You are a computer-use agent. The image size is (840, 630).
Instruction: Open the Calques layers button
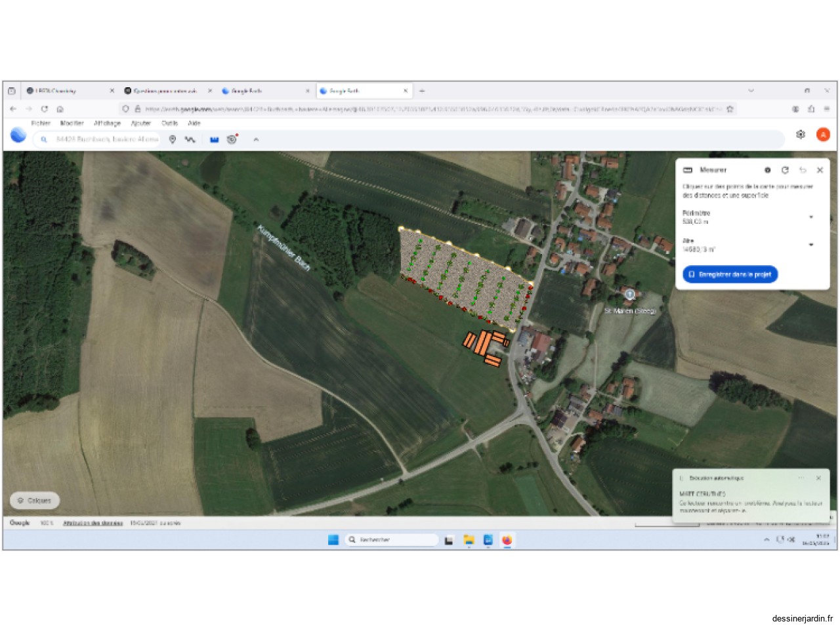[x=35, y=501]
